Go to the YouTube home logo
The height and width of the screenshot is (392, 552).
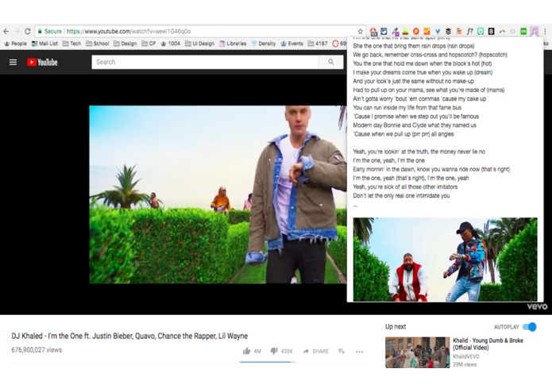[42, 62]
